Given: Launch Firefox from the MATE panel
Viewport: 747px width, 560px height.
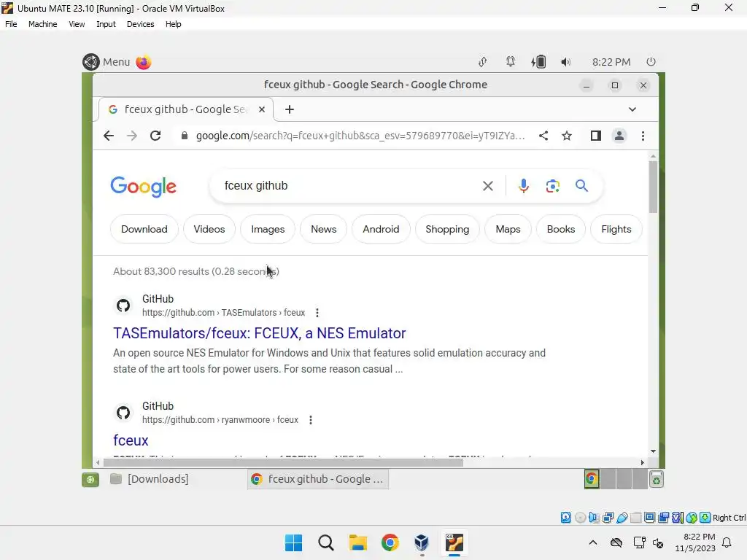Looking at the screenshot, I should [144, 62].
